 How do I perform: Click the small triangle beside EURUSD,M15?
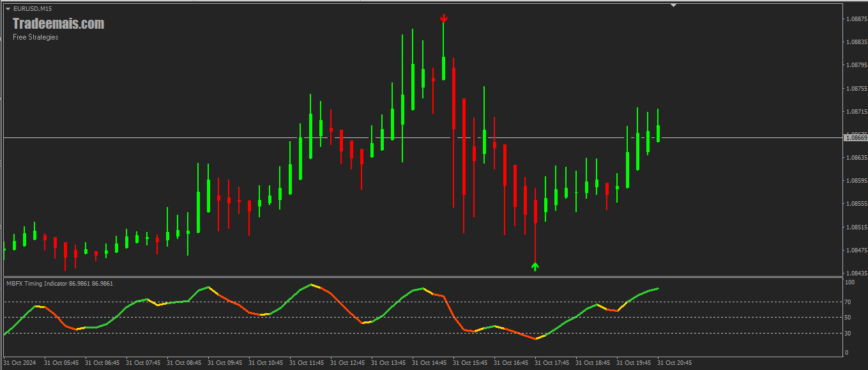coord(8,8)
